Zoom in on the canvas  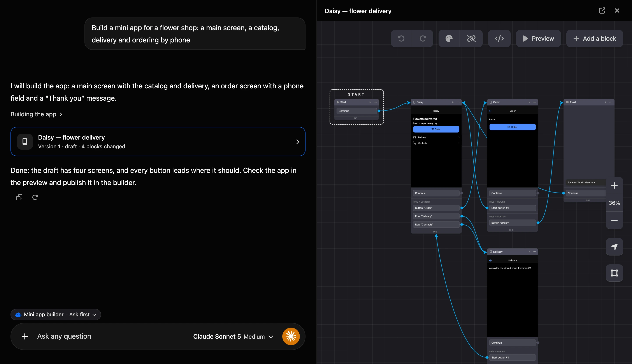point(614,185)
